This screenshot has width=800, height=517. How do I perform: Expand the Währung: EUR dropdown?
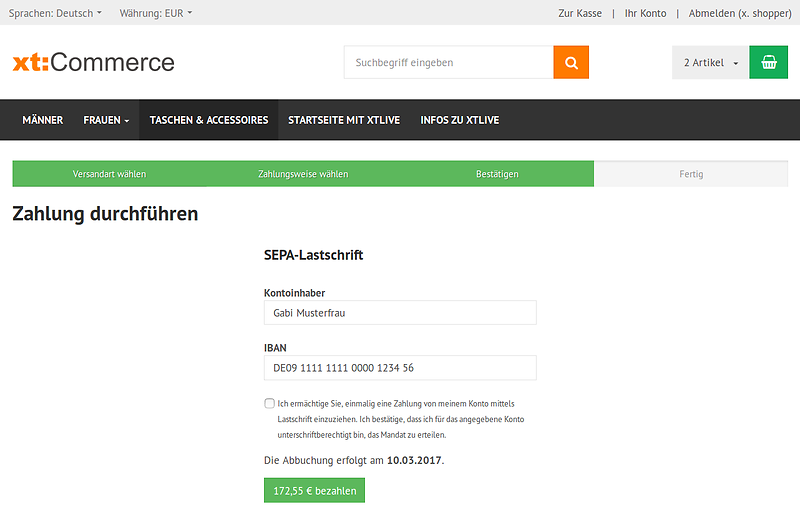coord(155,13)
